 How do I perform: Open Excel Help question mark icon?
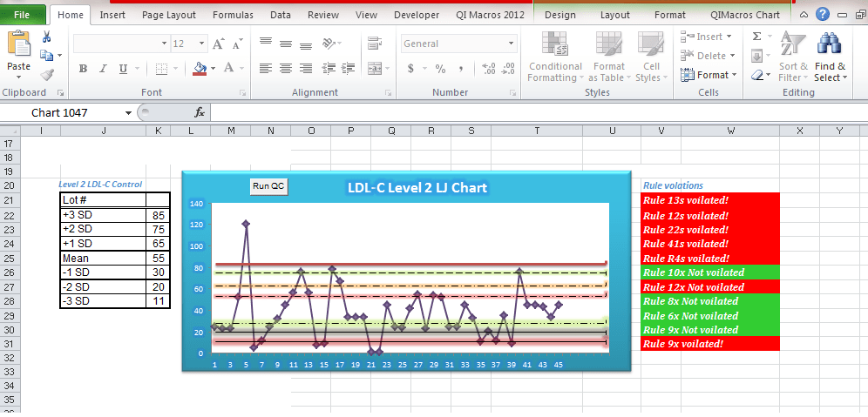[823, 15]
